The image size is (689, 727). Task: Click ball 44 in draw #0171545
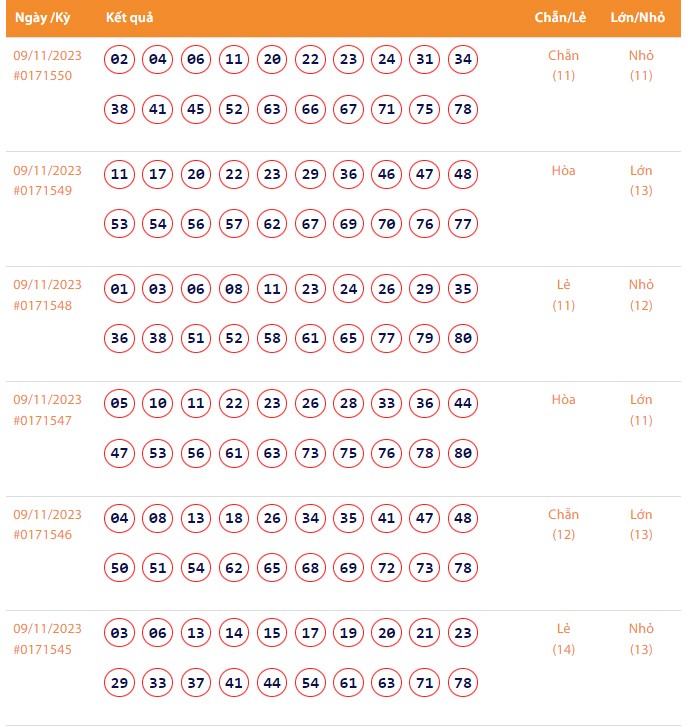272,683
